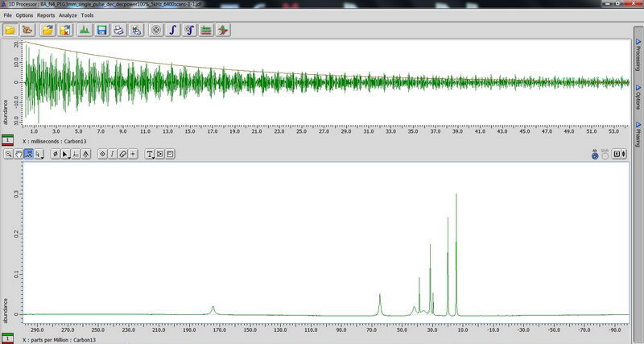Viewport: 644px width, 344px height.
Task: Expand the Options side panel
Action: (637, 97)
